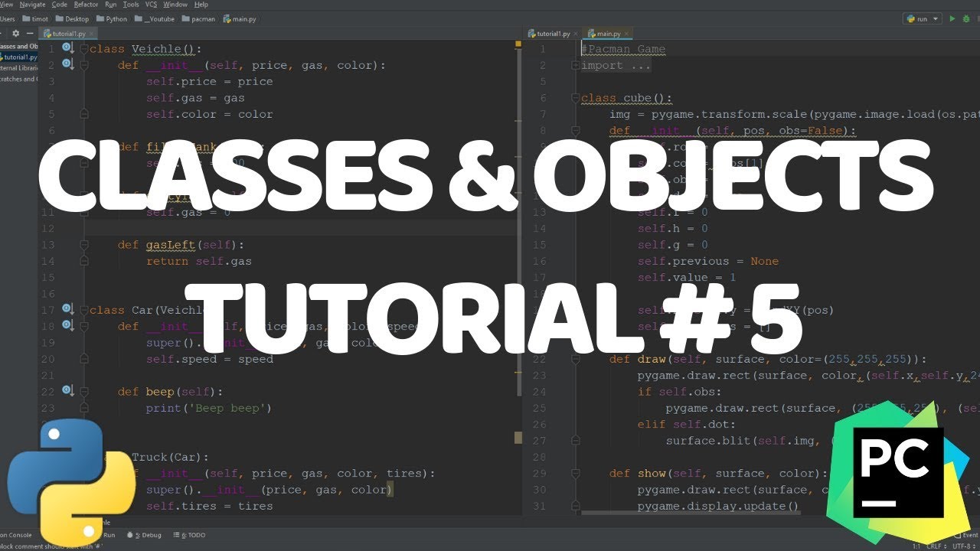
Task: Collapse the class Veichle code block
Action: tap(85, 49)
